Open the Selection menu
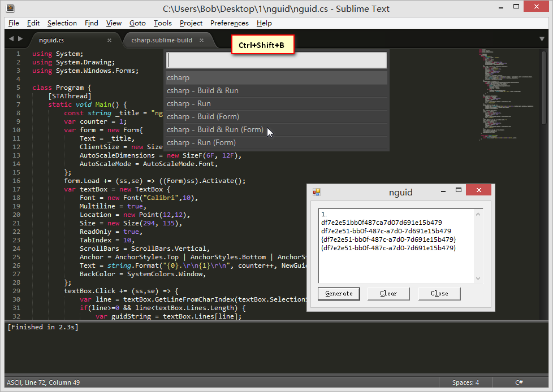Viewport: 553px width, 392px height. coord(62,23)
